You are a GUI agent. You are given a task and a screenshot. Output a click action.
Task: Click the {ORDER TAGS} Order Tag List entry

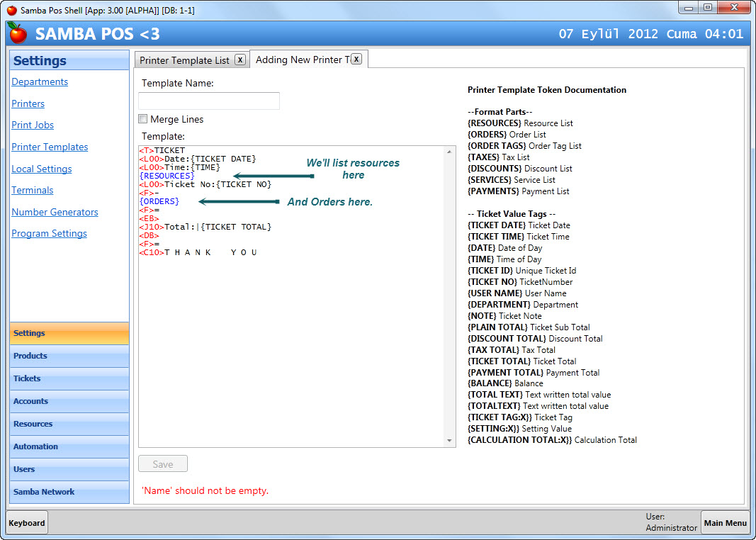point(524,145)
